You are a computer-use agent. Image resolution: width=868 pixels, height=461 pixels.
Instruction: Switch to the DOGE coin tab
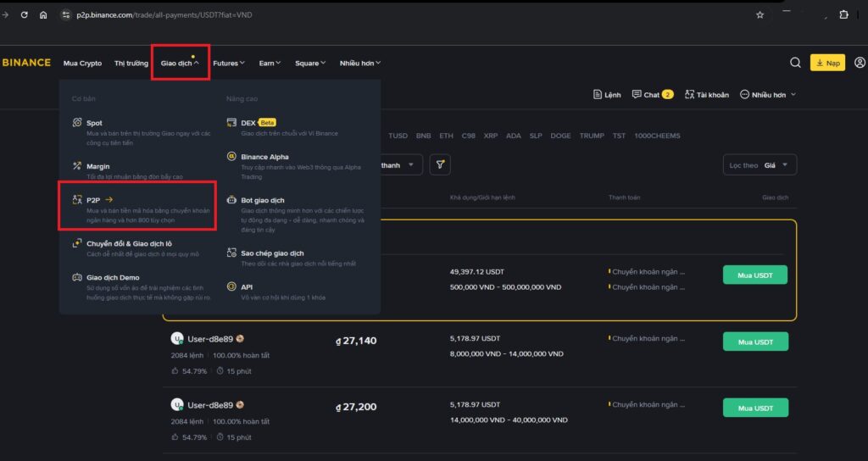tap(561, 136)
